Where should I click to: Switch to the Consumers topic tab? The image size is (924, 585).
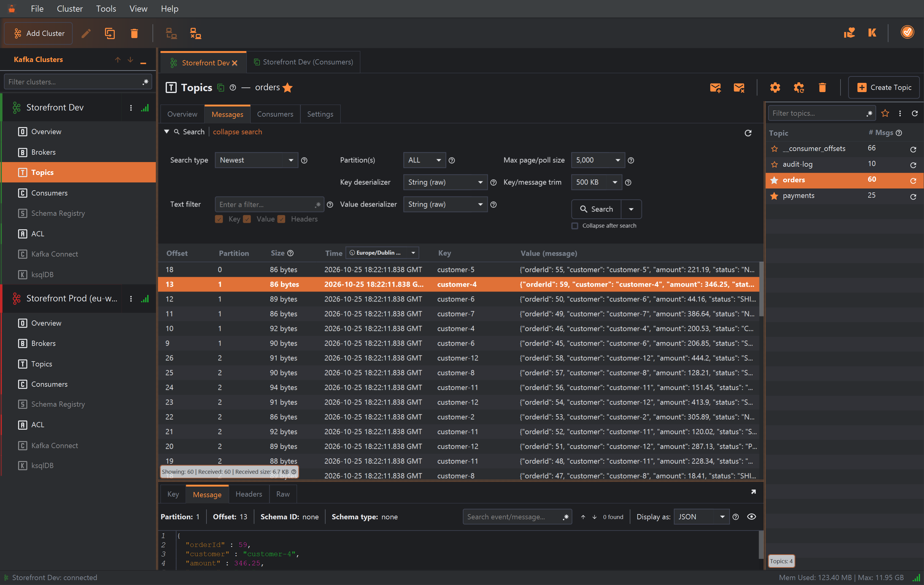coord(275,114)
